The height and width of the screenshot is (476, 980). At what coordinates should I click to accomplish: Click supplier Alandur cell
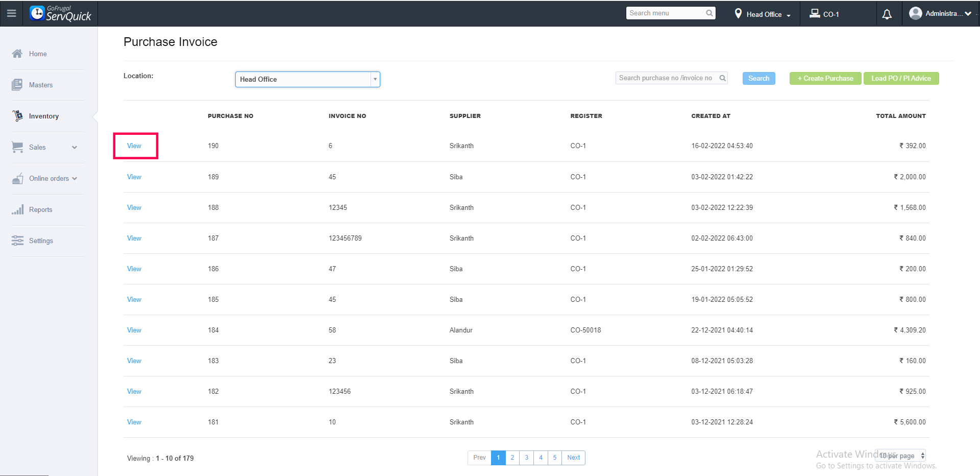[461, 330]
